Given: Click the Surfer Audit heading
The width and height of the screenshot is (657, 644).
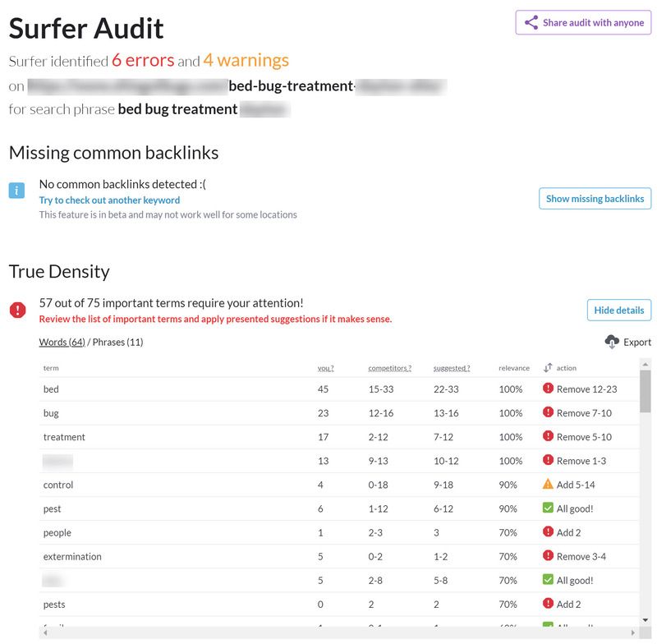Looking at the screenshot, I should coord(86,29).
